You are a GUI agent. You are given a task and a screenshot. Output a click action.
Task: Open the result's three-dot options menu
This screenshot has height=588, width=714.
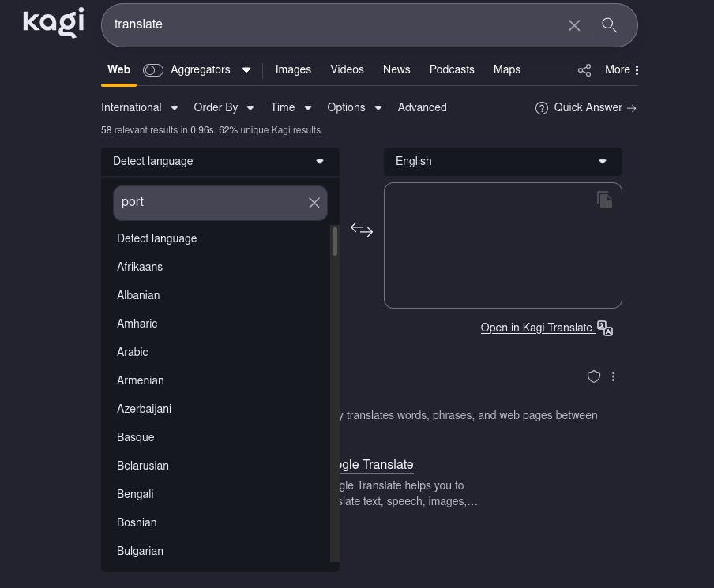coord(613,376)
